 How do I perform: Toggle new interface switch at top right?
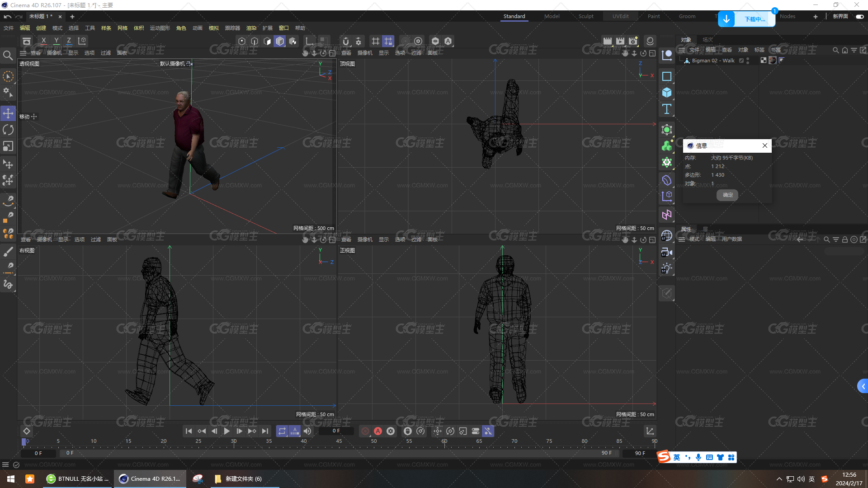(859, 16)
